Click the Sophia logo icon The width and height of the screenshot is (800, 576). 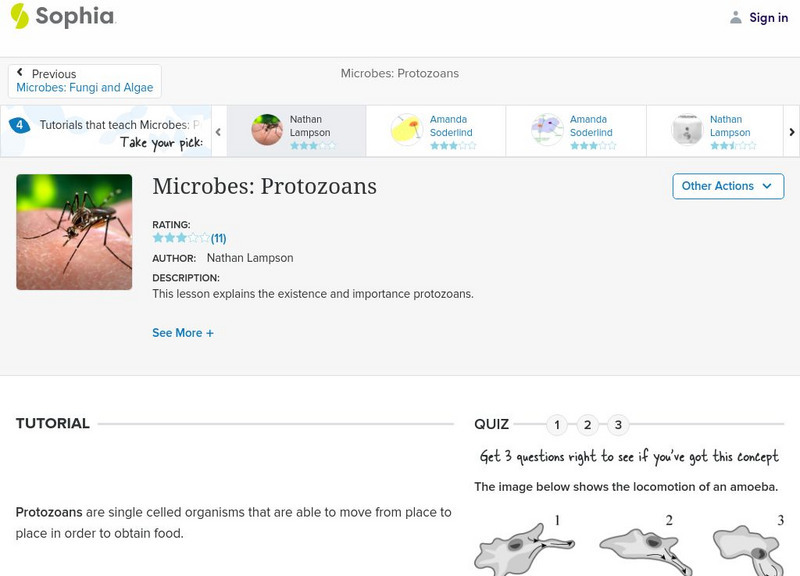pyautogui.click(x=20, y=16)
